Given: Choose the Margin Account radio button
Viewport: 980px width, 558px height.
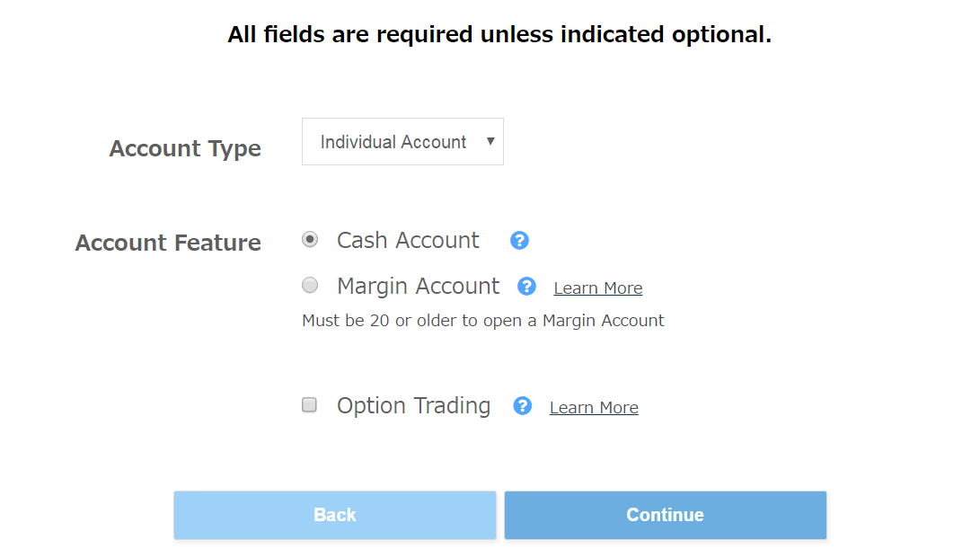Looking at the screenshot, I should point(310,286).
